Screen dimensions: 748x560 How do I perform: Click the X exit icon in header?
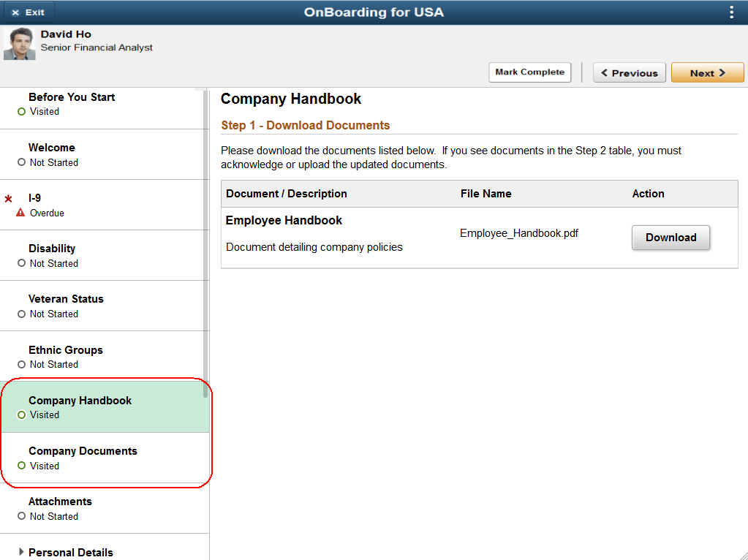coord(16,12)
